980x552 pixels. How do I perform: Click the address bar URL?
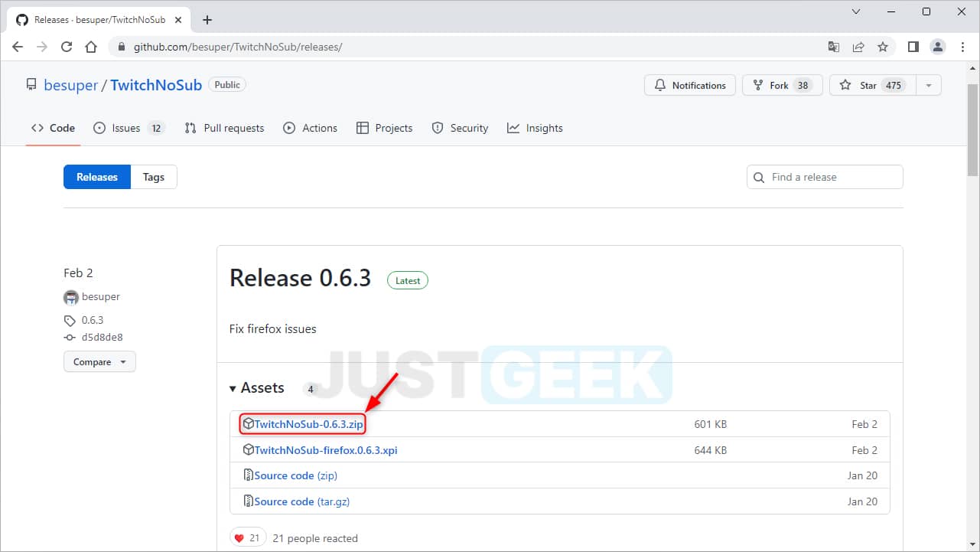[x=238, y=47]
